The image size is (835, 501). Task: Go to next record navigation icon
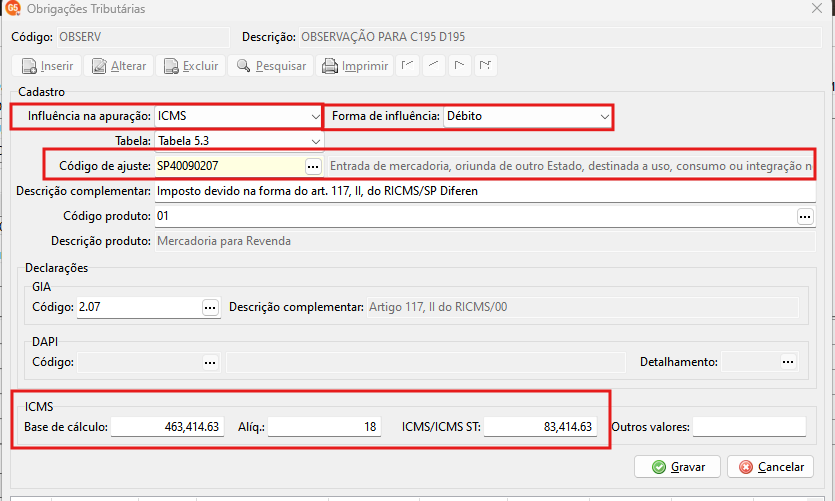click(460, 65)
